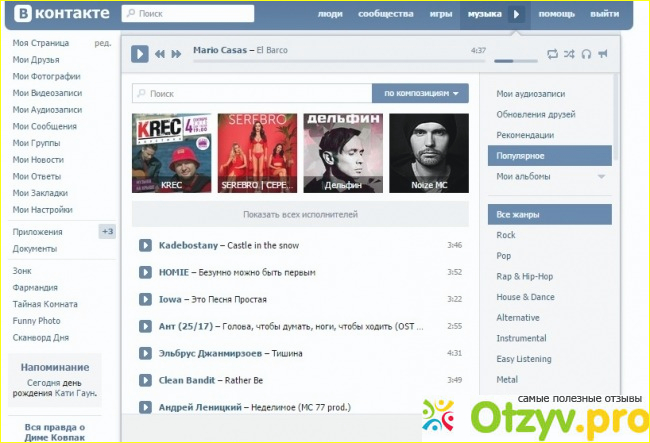650x443 pixels.
Task: Play Kadebostany – Castle in the snow
Action: pos(145,245)
